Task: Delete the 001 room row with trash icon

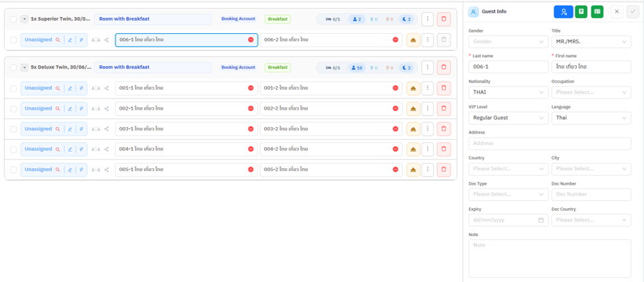Action: [x=443, y=88]
